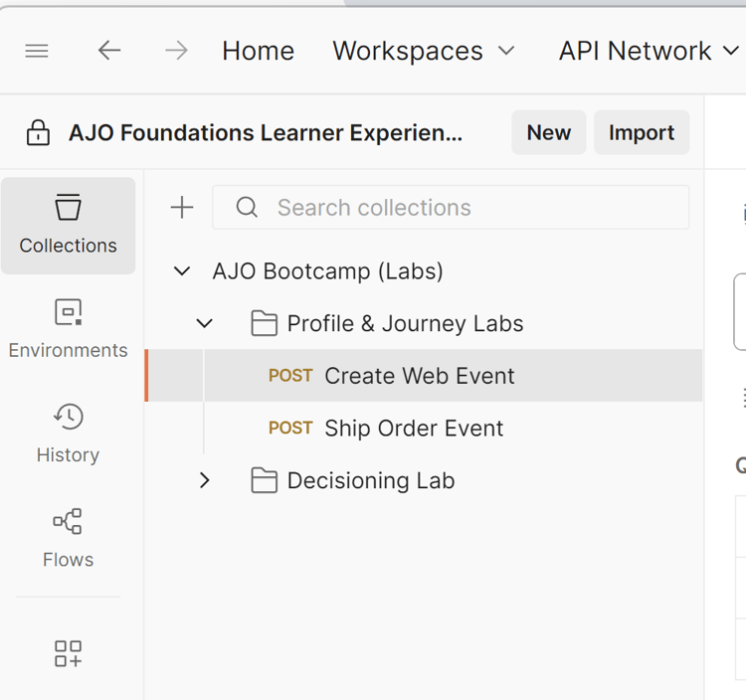Open the Create Web Event request
This screenshot has height=700, width=746.
click(424, 376)
